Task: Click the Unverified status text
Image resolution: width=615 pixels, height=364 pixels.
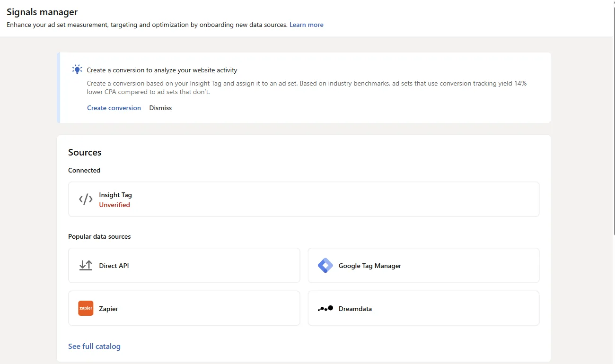Action: click(114, 205)
